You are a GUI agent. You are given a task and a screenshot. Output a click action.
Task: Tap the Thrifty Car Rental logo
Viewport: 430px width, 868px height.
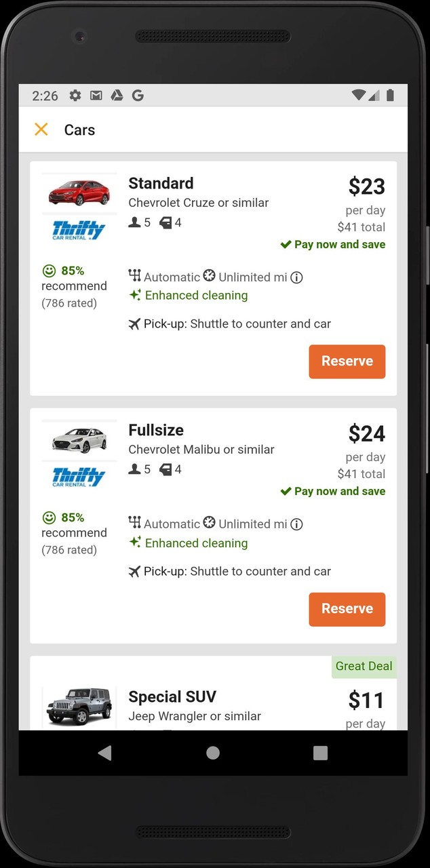(x=79, y=229)
